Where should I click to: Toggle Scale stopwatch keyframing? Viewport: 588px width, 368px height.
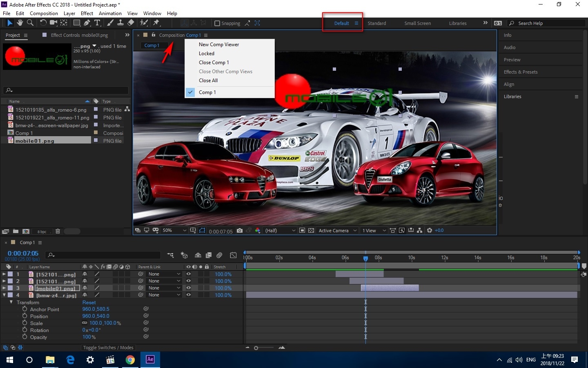point(24,323)
